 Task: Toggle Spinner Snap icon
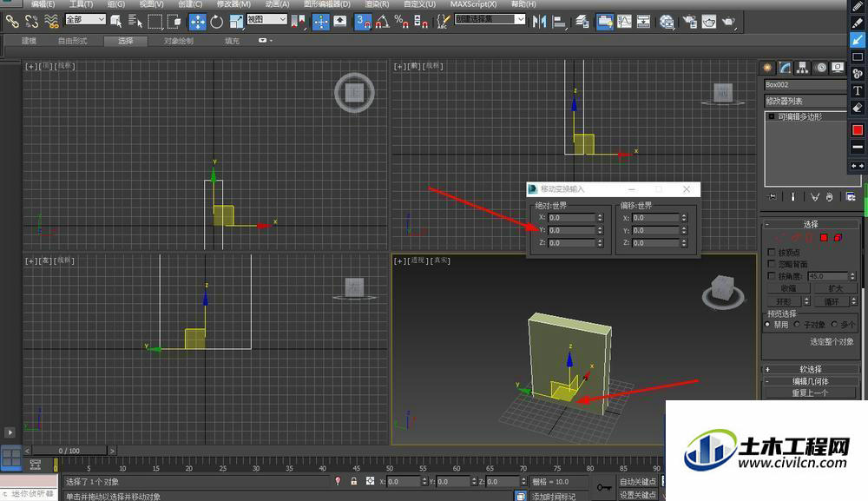click(421, 22)
